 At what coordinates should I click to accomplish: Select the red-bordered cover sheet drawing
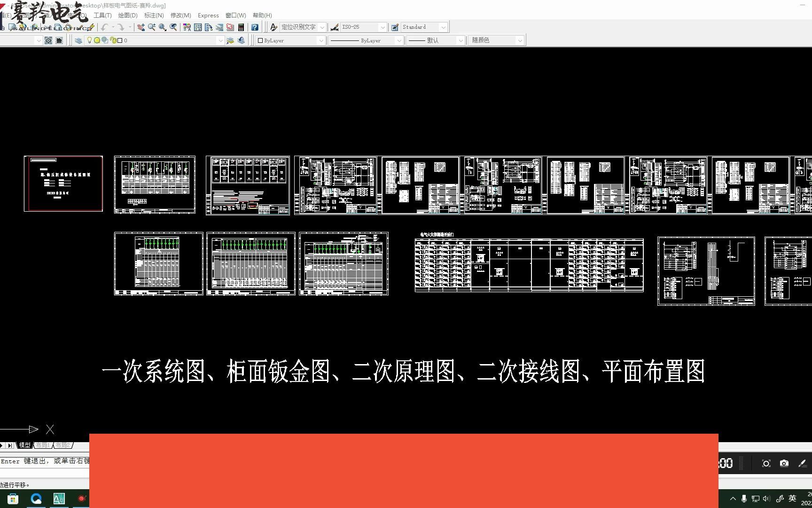pyautogui.click(x=63, y=183)
